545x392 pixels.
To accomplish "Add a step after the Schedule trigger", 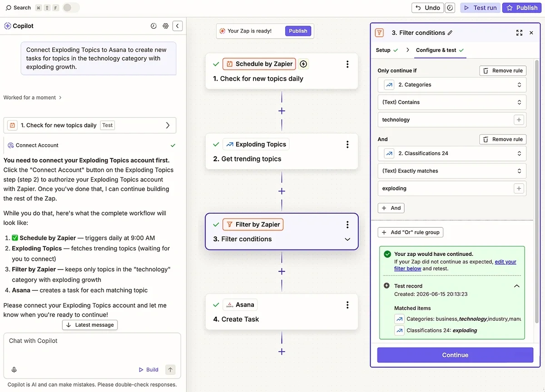I will (282, 111).
